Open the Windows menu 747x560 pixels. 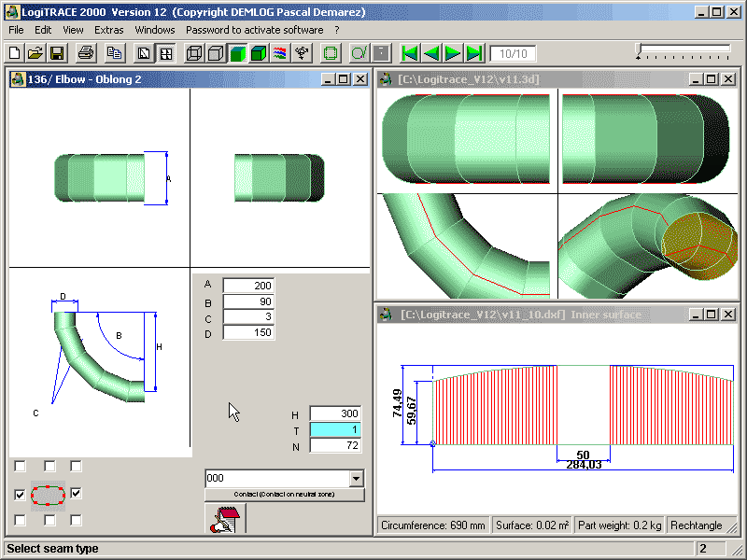155,30
